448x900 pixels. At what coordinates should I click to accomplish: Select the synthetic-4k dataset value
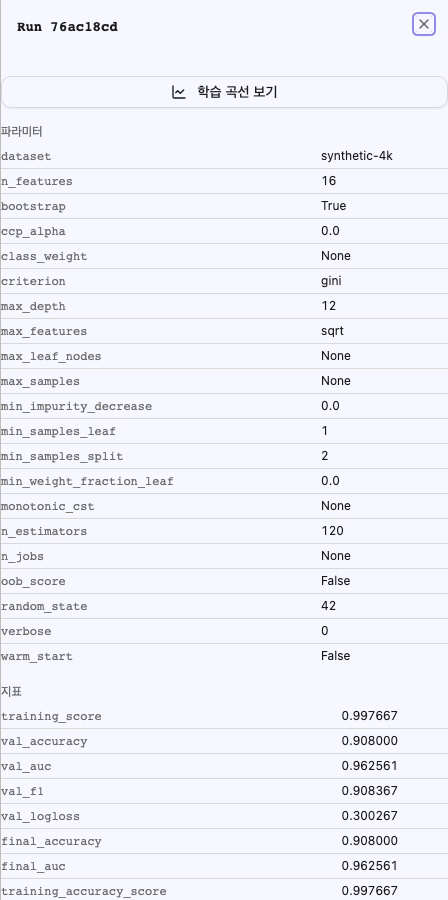357,156
